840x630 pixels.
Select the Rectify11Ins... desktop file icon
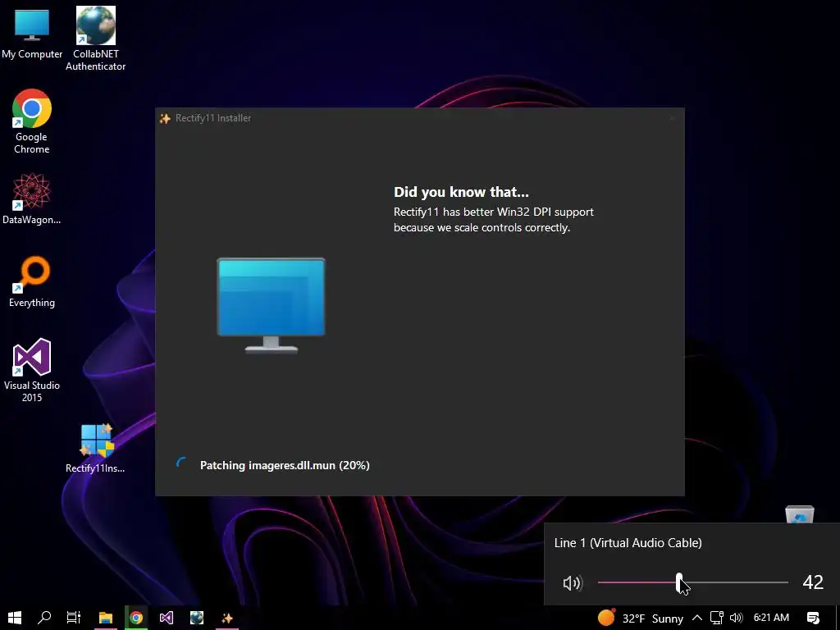(x=95, y=448)
